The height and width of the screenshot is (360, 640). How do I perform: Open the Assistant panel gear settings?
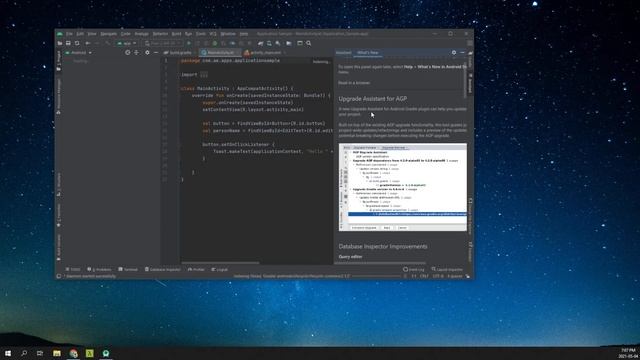454,53
